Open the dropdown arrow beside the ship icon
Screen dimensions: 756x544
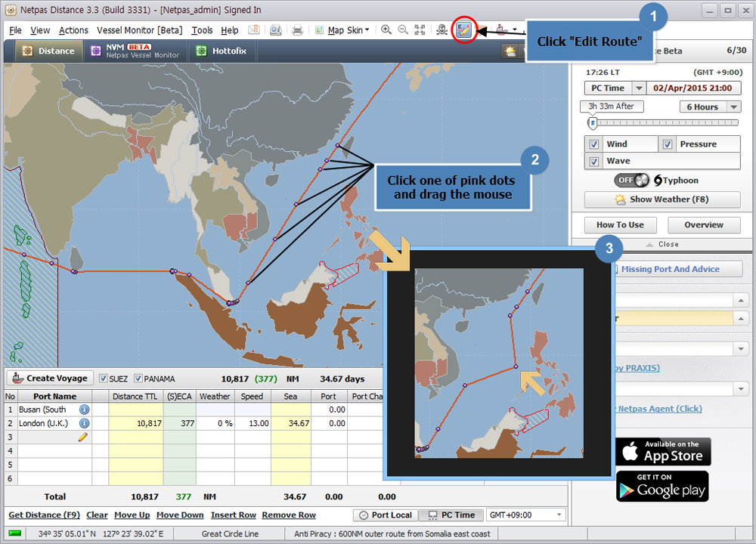(x=514, y=30)
